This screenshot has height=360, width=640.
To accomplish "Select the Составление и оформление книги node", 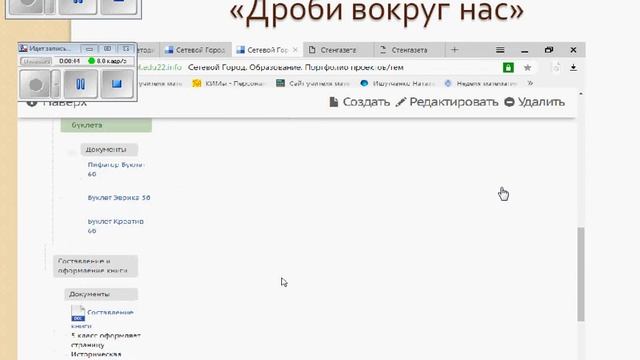I will [95, 266].
